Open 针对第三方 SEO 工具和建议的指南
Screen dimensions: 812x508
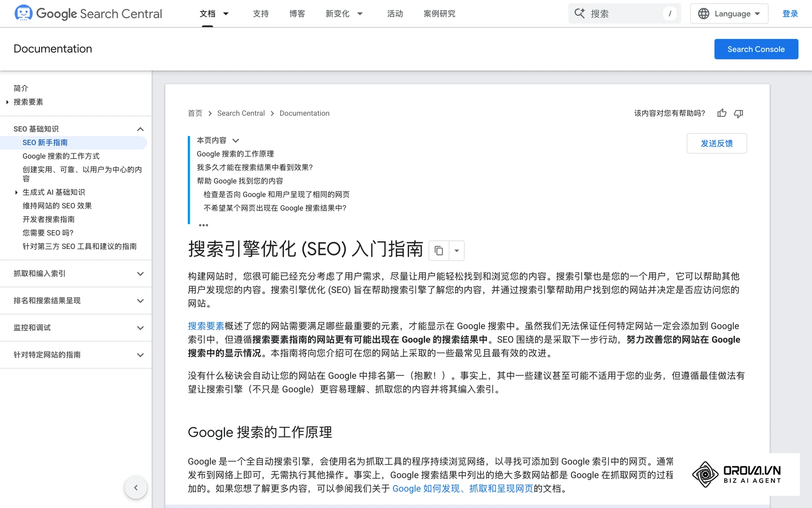click(80, 246)
